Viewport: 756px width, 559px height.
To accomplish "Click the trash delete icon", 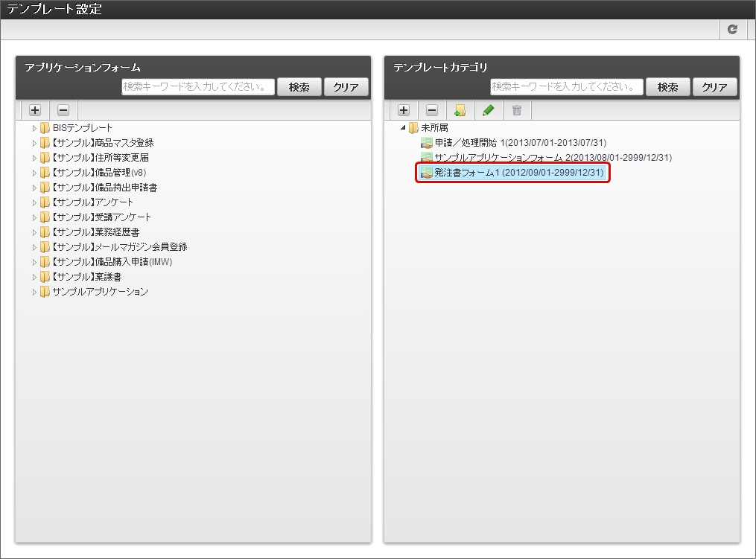I will pos(517,110).
